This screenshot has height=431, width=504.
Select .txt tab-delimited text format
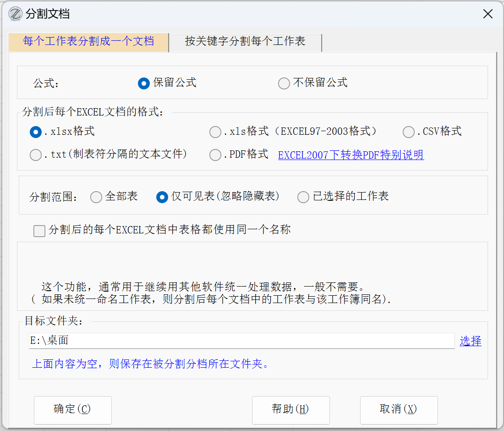click(x=36, y=155)
